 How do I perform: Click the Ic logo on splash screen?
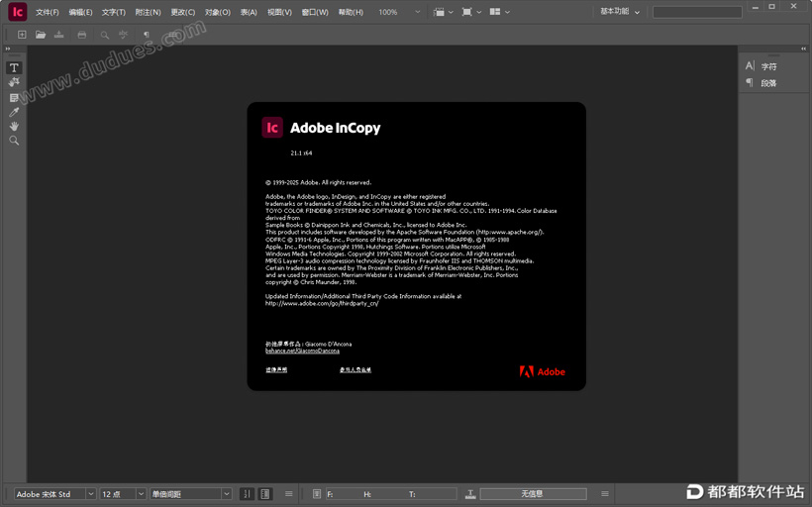coord(272,128)
